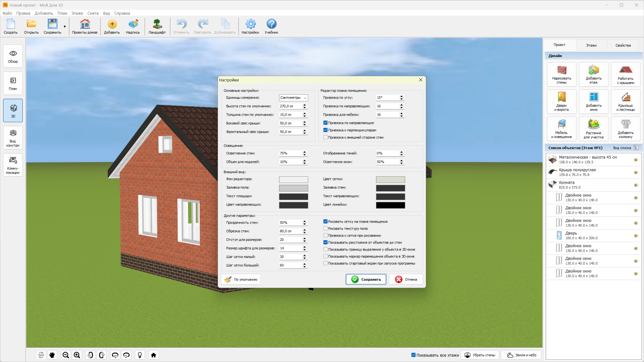
Task: Select the hand pan tool
Action: coord(52,355)
